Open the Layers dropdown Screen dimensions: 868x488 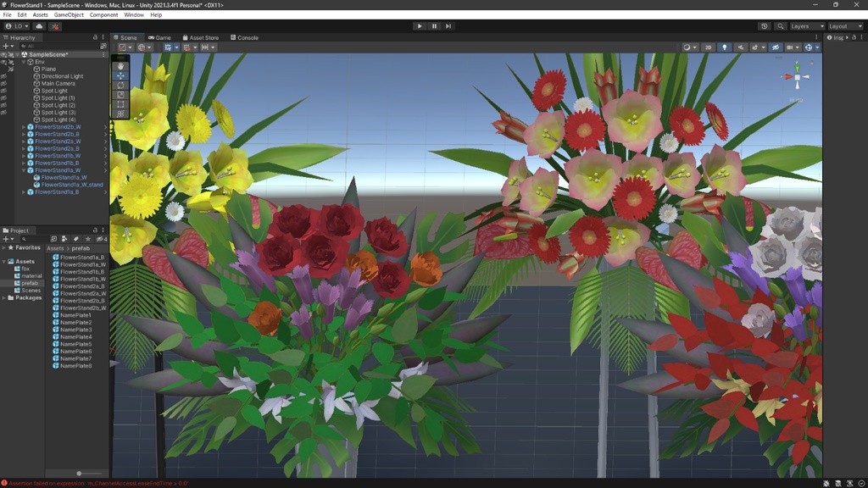(x=807, y=26)
